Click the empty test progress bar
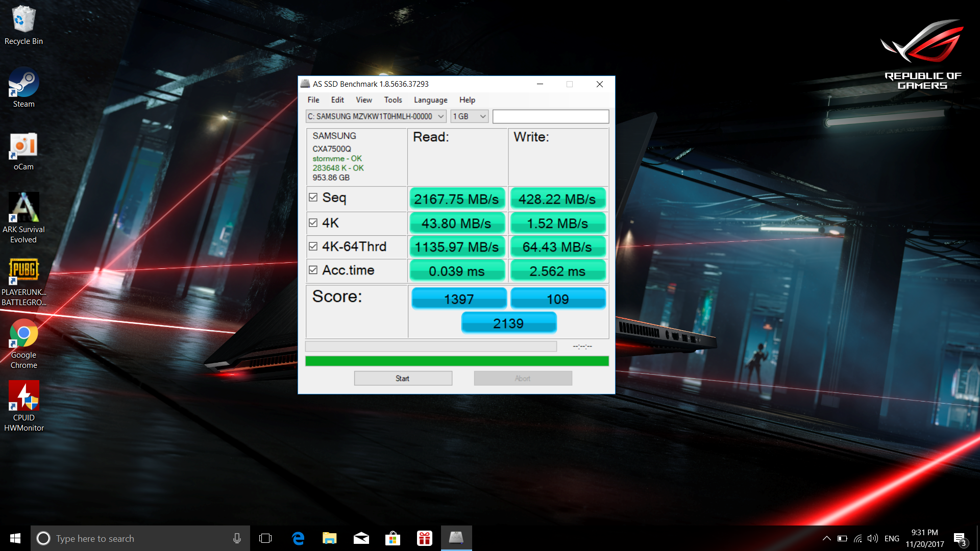980x551 pixels. click(x=431, y=346)
